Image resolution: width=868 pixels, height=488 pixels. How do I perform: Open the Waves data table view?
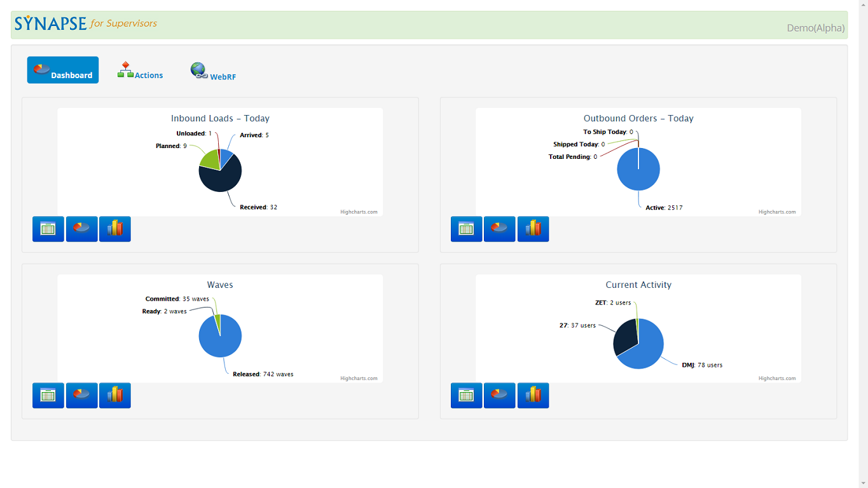[48, 395]
